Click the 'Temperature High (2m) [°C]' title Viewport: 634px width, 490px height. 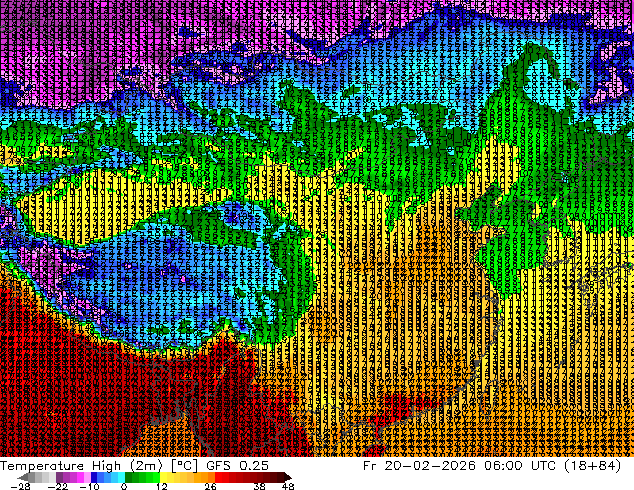[99, 466]
